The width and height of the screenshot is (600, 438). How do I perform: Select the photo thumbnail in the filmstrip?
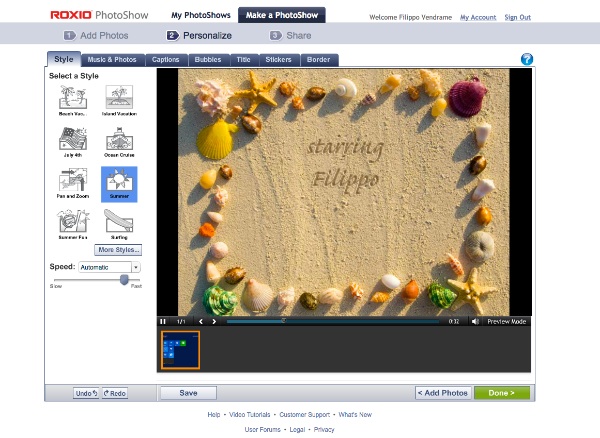pyautogui.click(x=180, y=350)
